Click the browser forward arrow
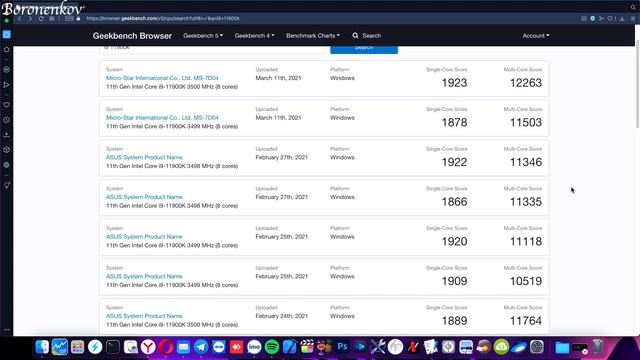The width and height of the screenshot is (640, 360). point(30,18)
